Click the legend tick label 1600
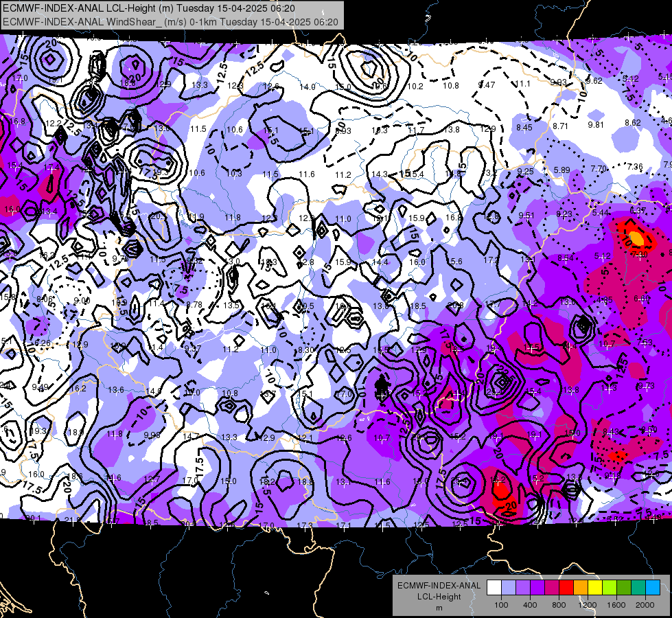Screen dimensions: 672x618 (616, 605)
